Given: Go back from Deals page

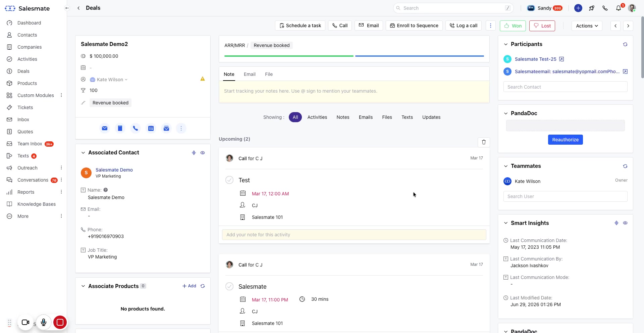Looking at the screenshot, I should 78,8.
